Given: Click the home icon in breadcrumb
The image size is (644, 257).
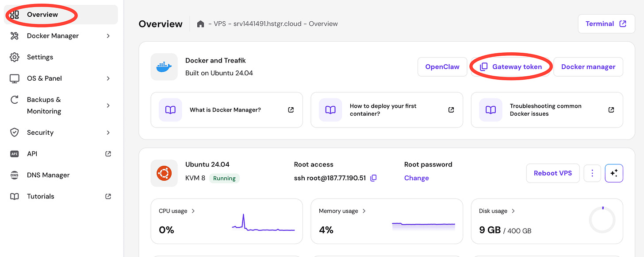Looking at the screenshot, I should [201, 24].
